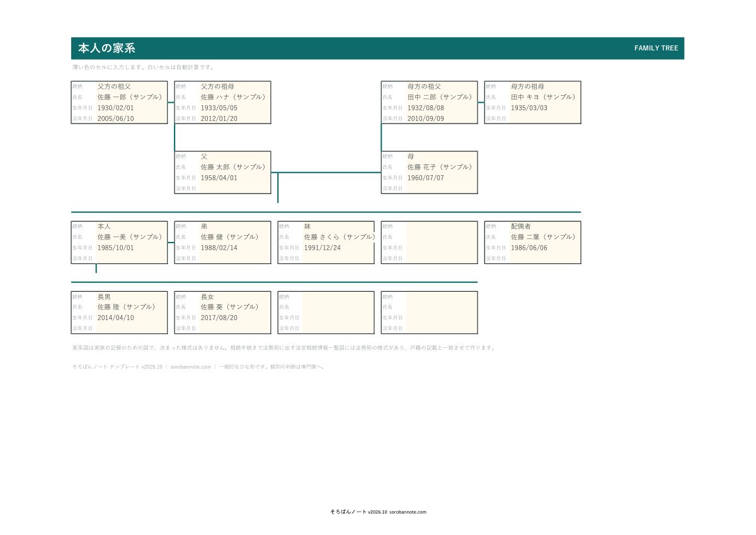
Task: Select relation cell 妹
Action: 338,226
